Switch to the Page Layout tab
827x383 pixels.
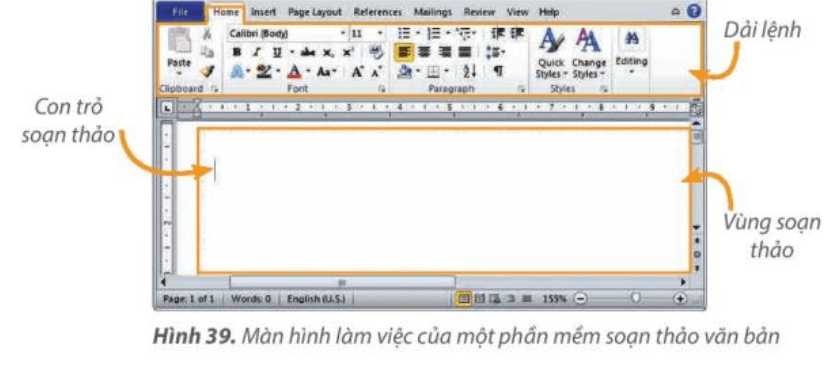[315, 12]
